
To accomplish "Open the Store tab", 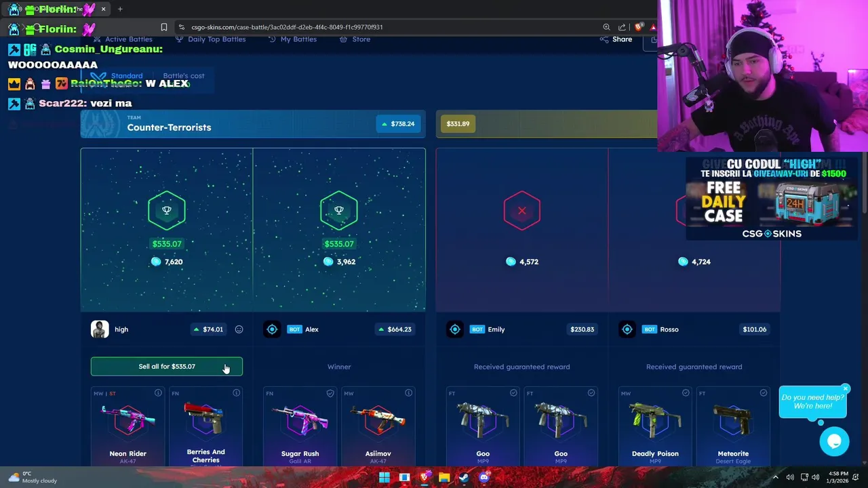I will 355,39.
